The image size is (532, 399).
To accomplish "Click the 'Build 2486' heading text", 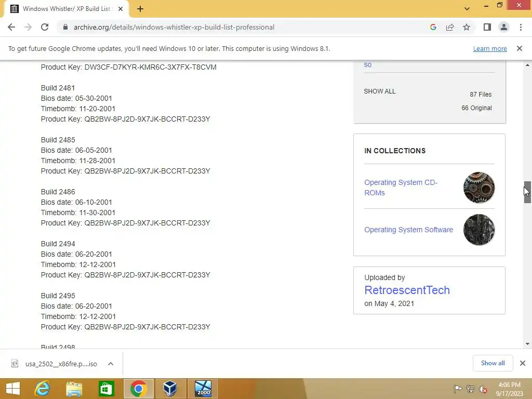I will click(58, 192).
